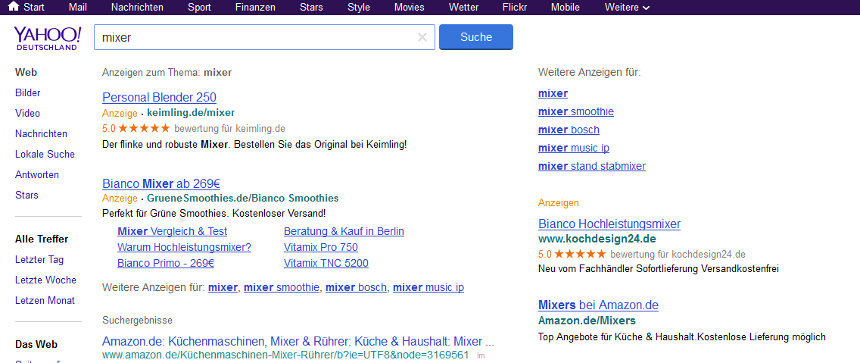The height and width of the screenshot is (363, 860).
Task: Open Amazon.de Küchenmaschinen search result
Action: (298, 341)
